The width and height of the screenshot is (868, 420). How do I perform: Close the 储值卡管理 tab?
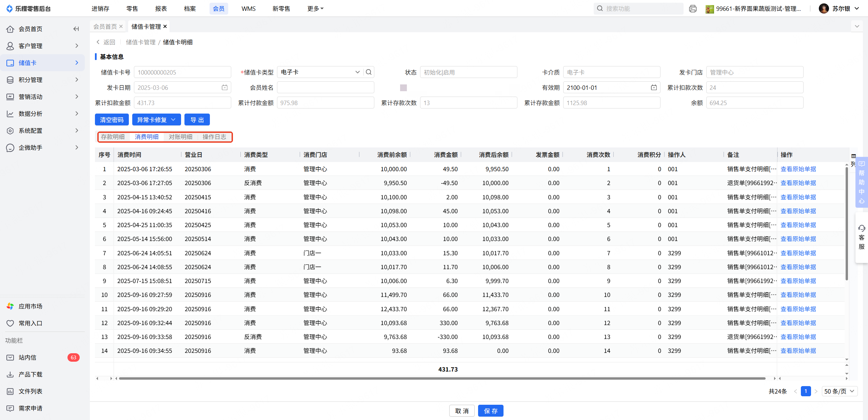[x=165, y=26]
